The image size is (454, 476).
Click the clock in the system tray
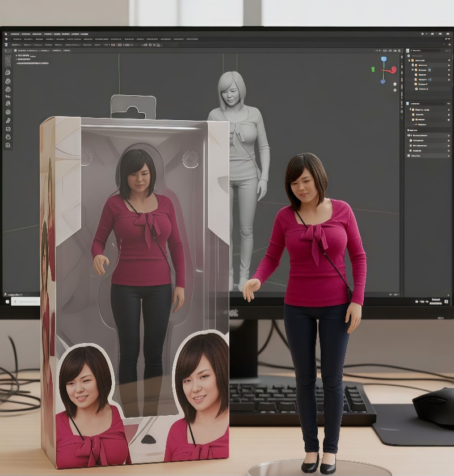[436, 301]
